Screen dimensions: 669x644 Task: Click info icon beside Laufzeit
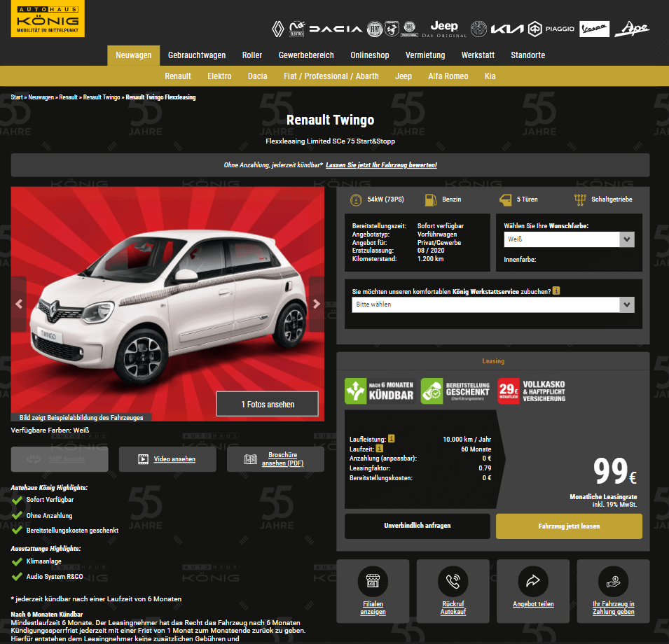(379, 449)
